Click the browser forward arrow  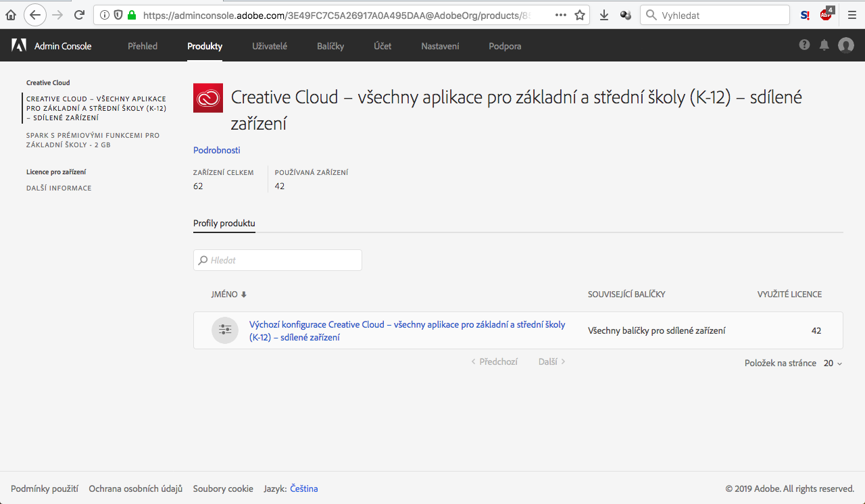pyautogui.click(x=57, y=15)
